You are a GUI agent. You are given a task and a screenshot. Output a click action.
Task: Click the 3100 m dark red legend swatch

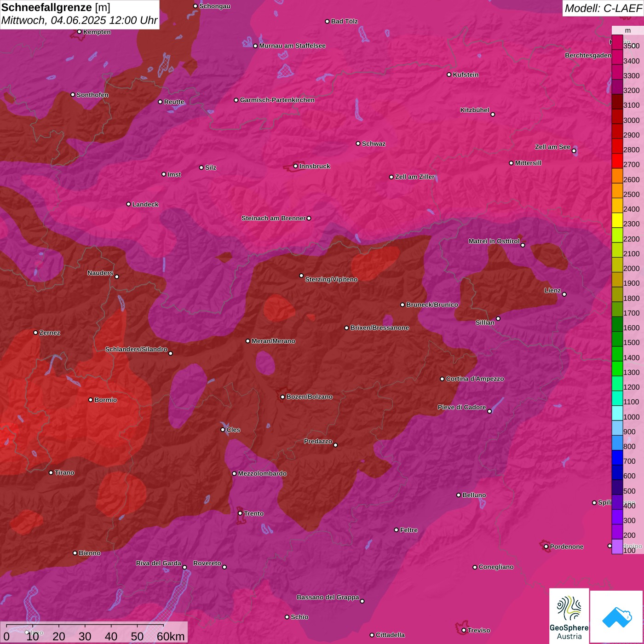point(617,102)
